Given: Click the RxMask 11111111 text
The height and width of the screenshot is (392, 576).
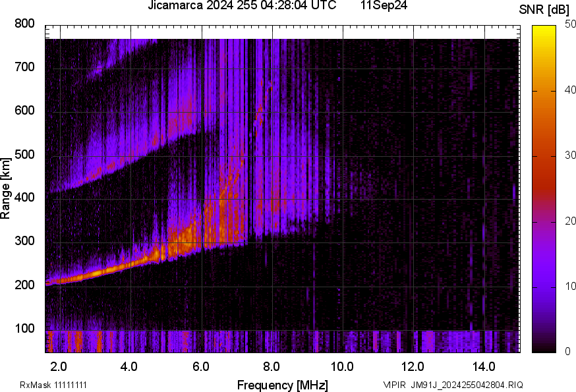Looking at the screenshot, I should point(53,385).
